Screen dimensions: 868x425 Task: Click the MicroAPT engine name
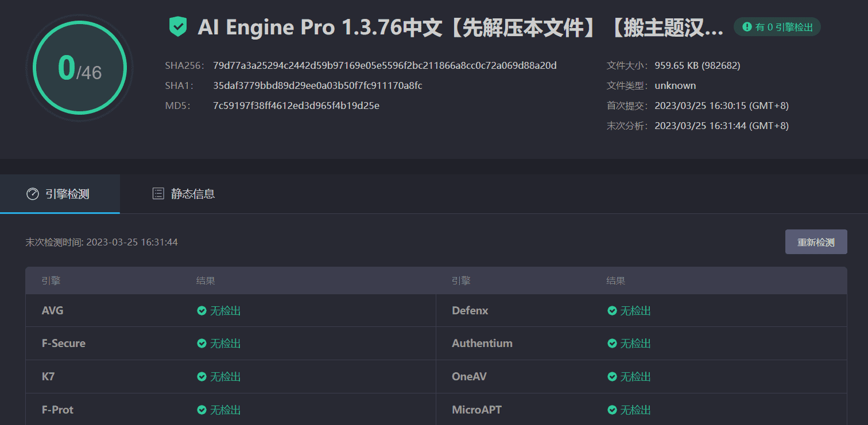click(476, 410)
